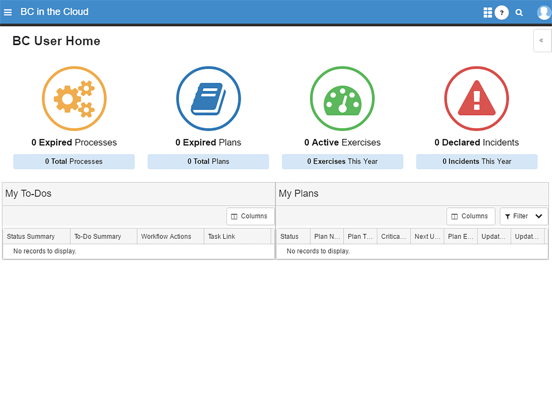Collapse the side panel double-chevron
Image resolution: width=552 pixels, height=414 pixels.
coord(541,40)
